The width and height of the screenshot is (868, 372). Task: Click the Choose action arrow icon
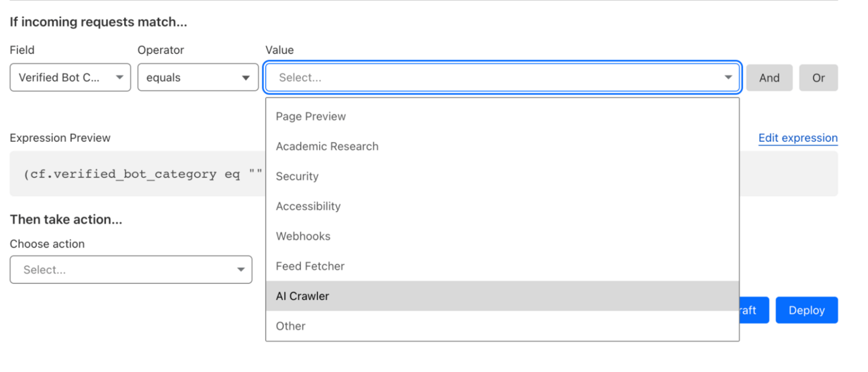coord(241,270)
